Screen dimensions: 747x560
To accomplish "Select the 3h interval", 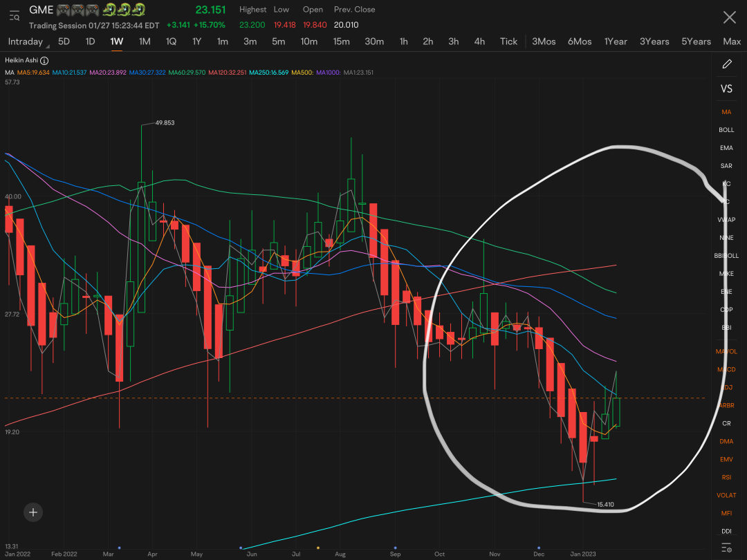I will point(454,41).
